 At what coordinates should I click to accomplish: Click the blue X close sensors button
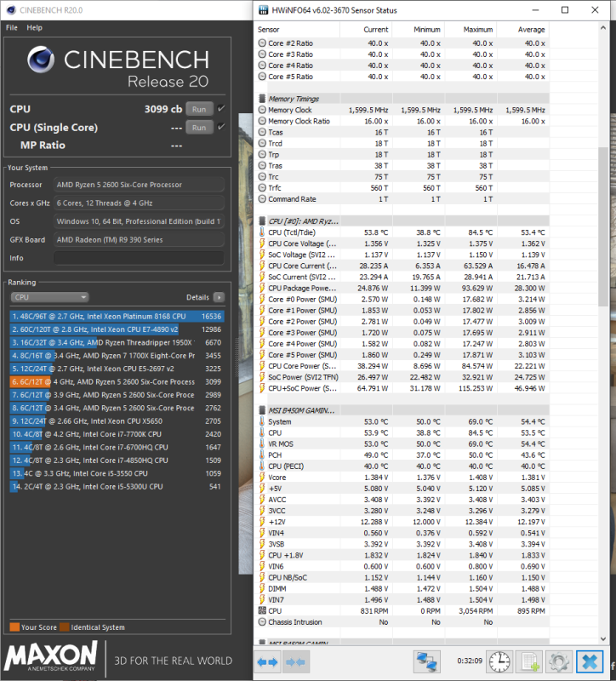pos(590,661)
